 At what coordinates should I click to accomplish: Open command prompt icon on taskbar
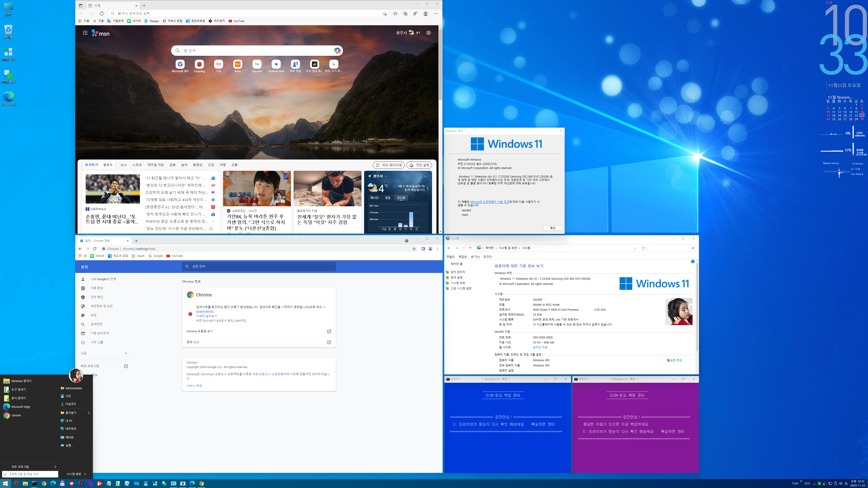pos(34,483)
